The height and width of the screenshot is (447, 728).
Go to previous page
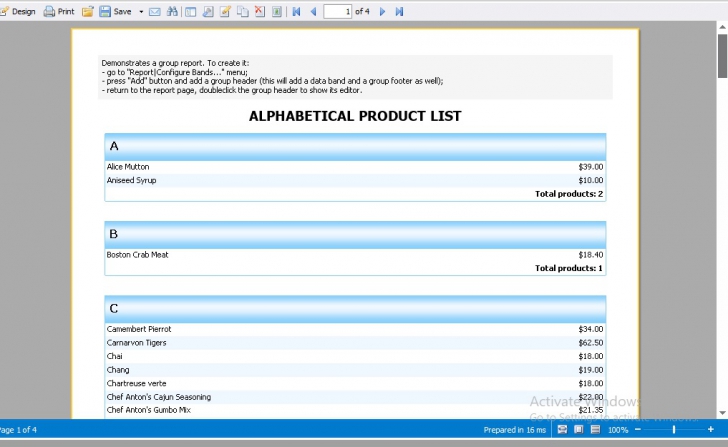(x=313, y=12)
